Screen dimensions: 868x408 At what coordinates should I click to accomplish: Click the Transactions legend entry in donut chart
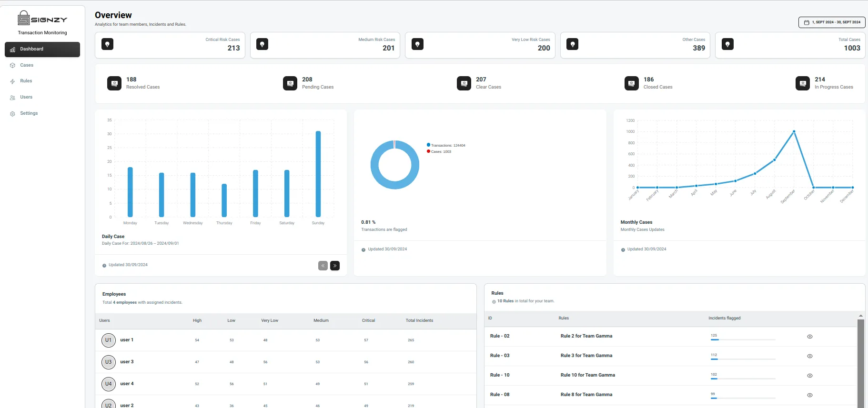click(446, 145)
